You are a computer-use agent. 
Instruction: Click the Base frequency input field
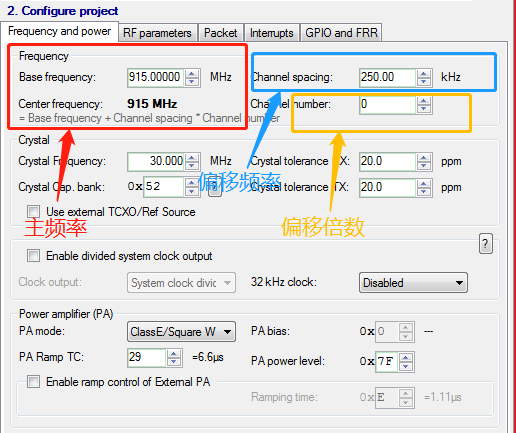coord(155,77)
